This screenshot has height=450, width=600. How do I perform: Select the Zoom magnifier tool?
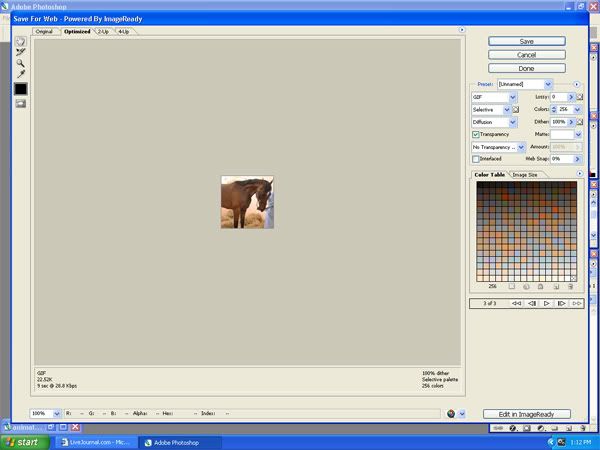coord(21,63)
